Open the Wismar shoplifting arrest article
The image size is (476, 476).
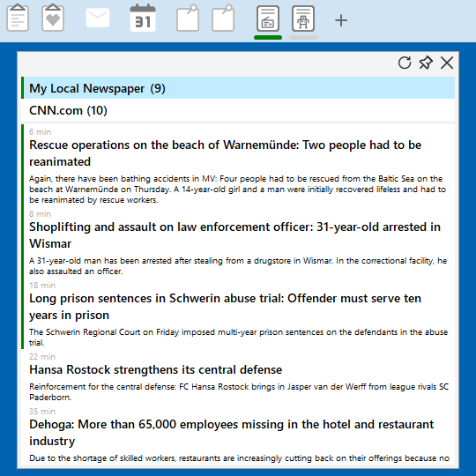[x=234, y=235]
